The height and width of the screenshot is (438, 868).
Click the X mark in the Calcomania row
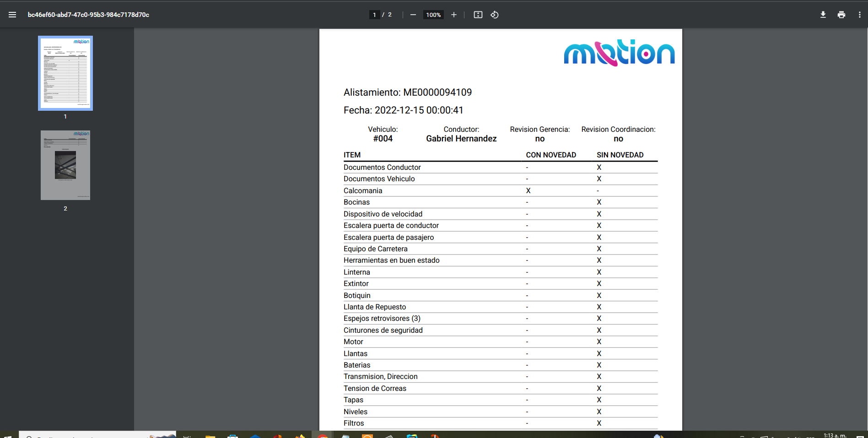tap(528, 191)
